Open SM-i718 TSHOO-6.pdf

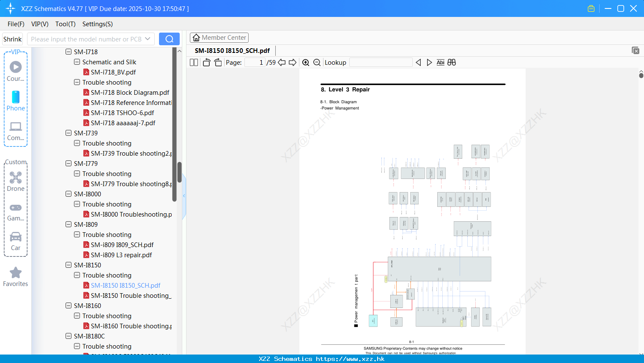(122, 113)
